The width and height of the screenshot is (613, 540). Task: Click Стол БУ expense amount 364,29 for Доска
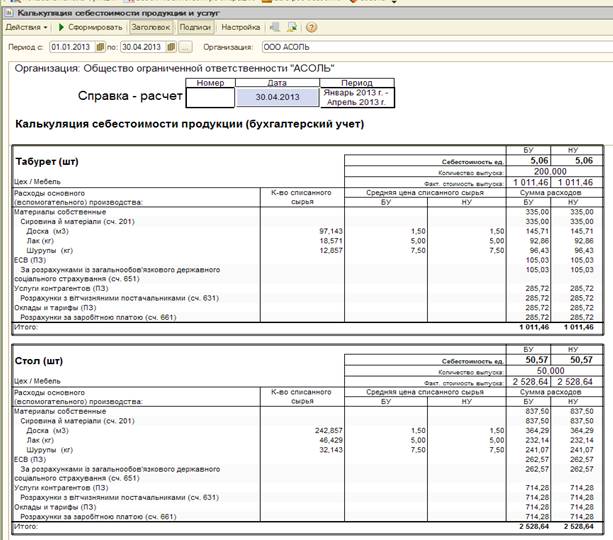[x=537, y=431]
